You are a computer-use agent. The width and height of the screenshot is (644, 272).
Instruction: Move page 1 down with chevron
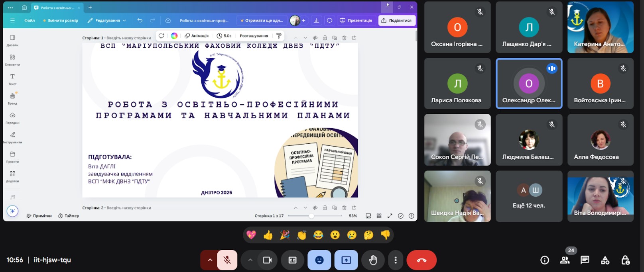pos(305,38)
